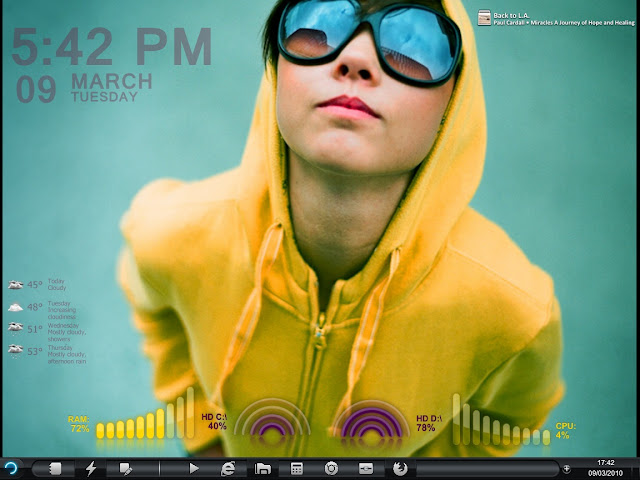Image resolution: width=640 pixels, height=480 pixels.
Task: Open the note-with-pencil editor icon
Action: 125,469
